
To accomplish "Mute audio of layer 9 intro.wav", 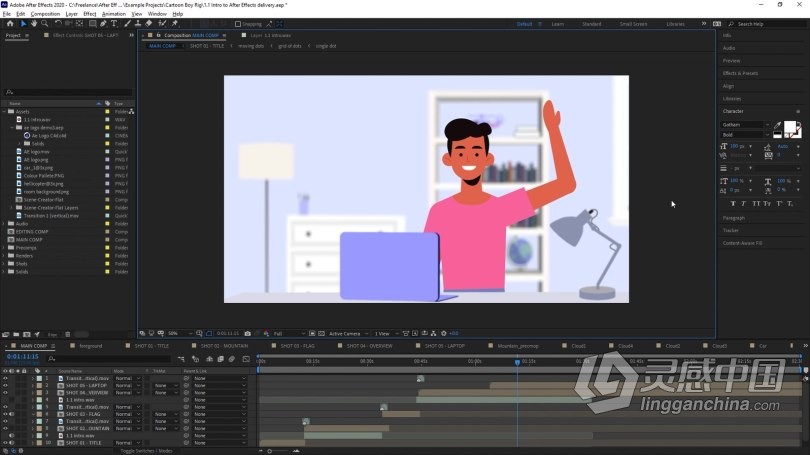I will (x=11, y=436).
